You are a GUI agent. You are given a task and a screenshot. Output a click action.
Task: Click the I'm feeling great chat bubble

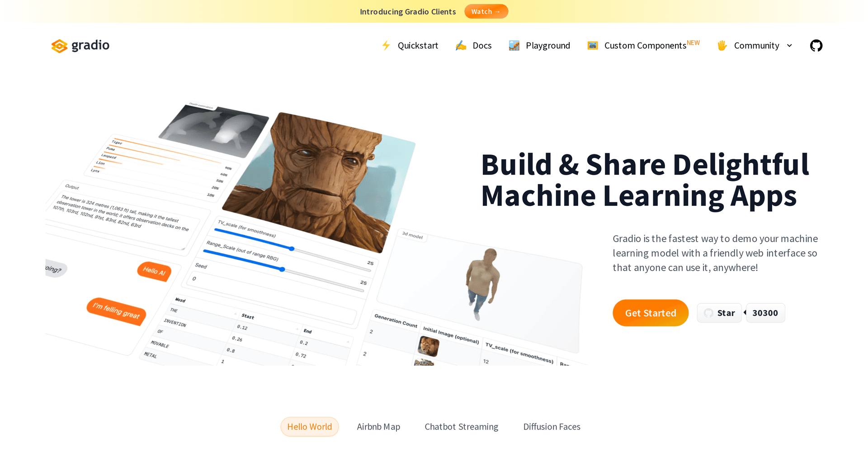pos(116,311)
